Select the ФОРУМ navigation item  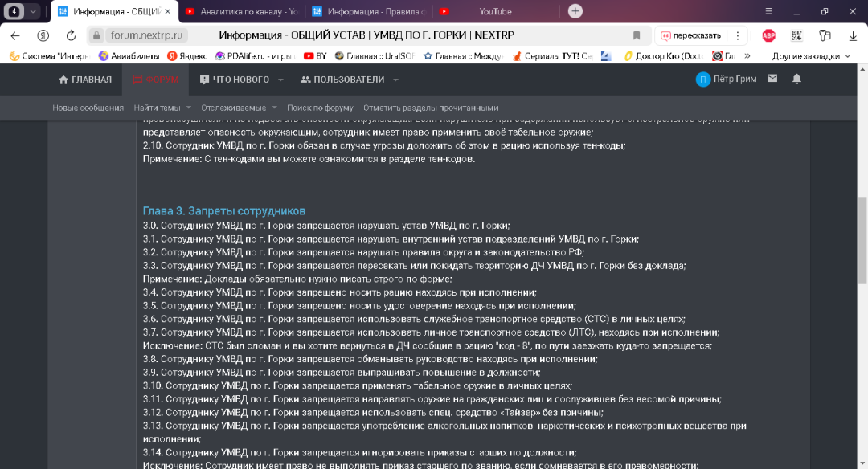pyautogui.click(x=156, y=79)
